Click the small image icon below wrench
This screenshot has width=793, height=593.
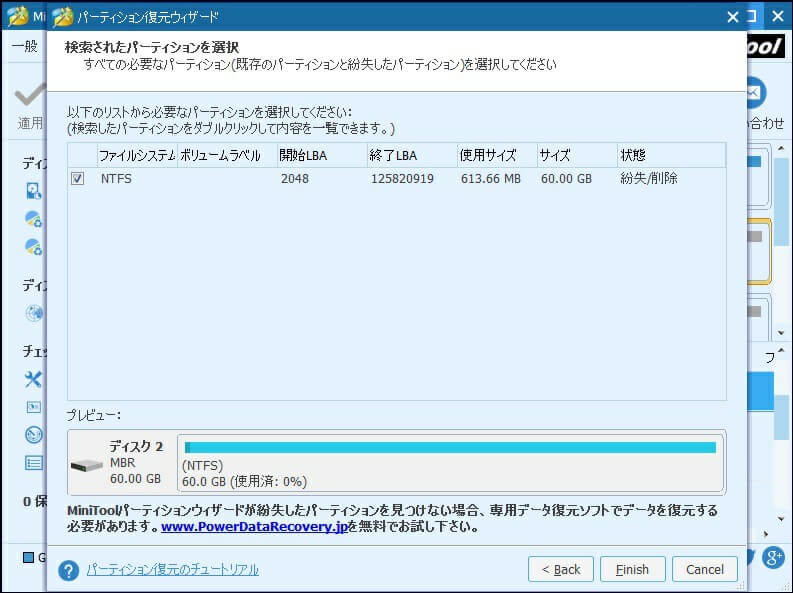tap(34, 407)
